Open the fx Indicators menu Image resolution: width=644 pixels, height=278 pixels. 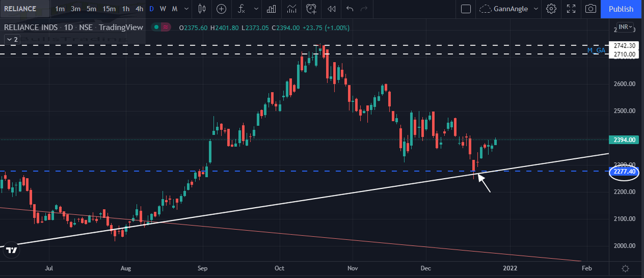coord(242,9)
